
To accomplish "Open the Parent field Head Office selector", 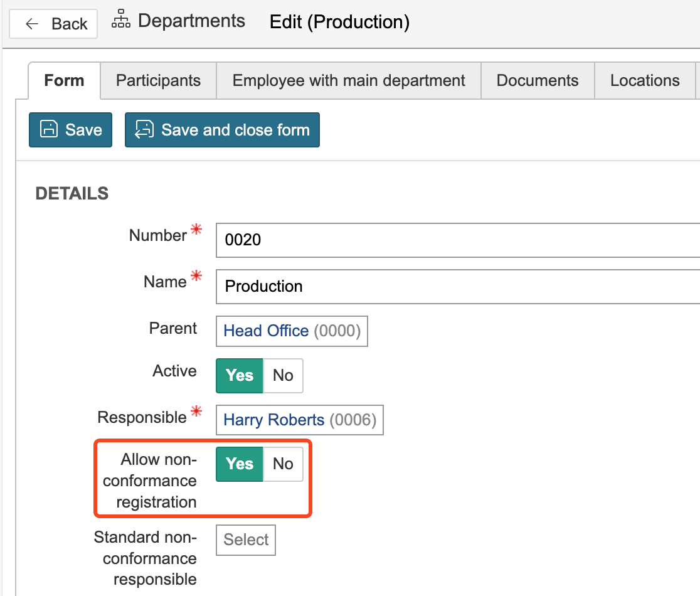I will click(292, 331).
